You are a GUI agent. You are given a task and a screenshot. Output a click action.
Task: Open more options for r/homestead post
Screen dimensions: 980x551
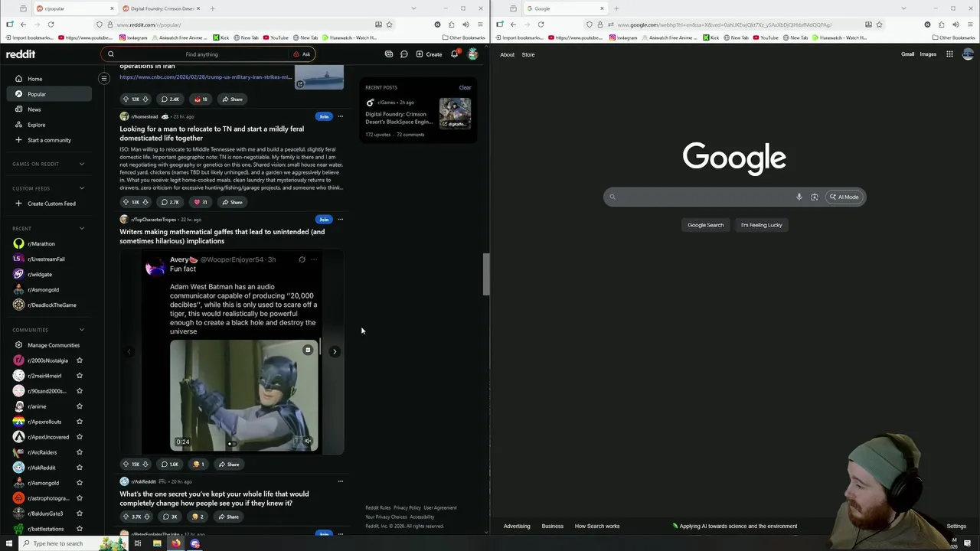(341, 116)
